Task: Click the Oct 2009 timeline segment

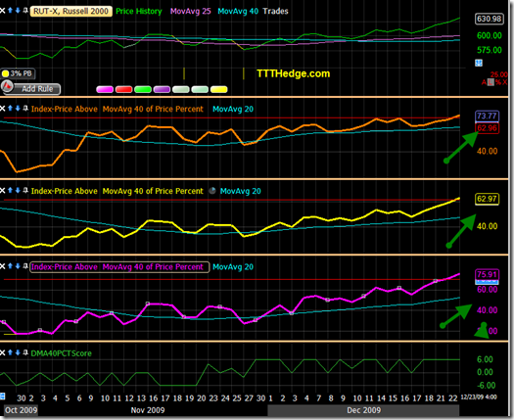Action: 21,410
